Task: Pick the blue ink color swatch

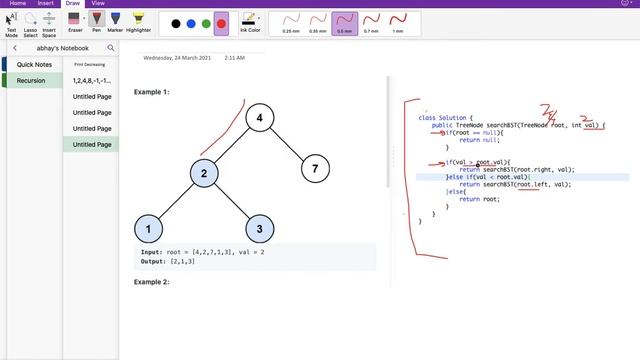Action: click(191, 24)
